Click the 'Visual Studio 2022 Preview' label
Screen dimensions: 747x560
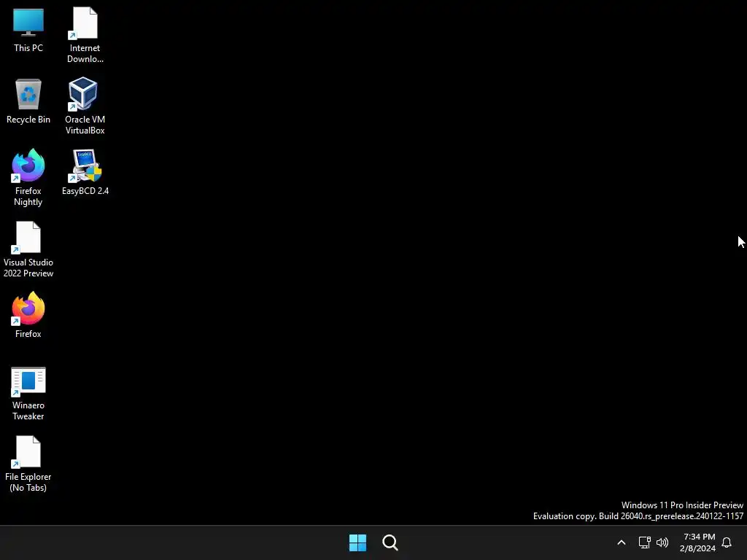coord(28,268)
